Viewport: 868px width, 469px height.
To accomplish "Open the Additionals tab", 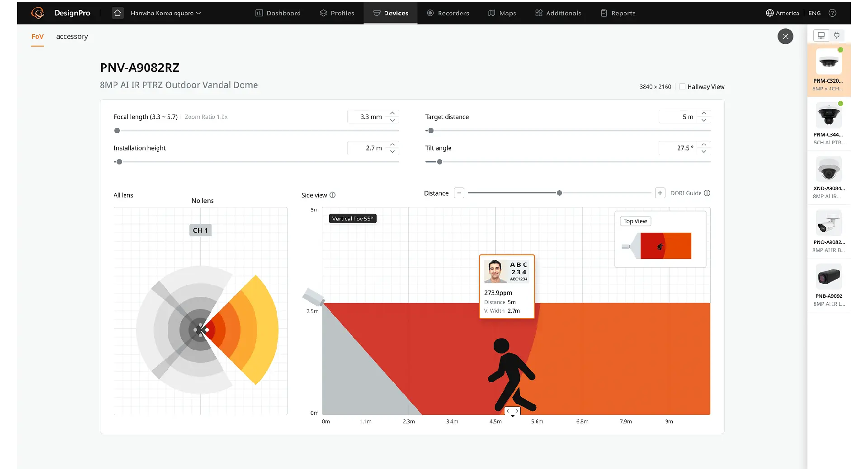I will tap(558, 13).
